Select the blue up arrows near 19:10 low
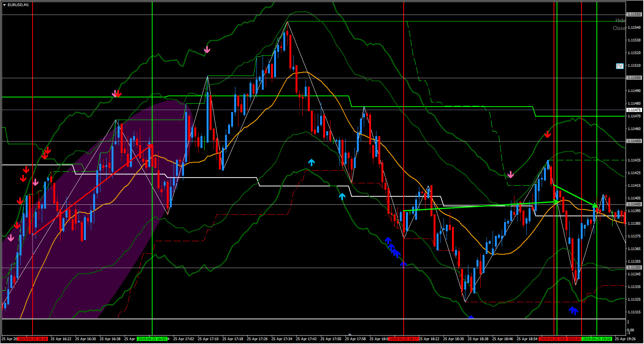The height and width of the screenshot is (344, 644). pyautogui.click(x=573, y=310)
